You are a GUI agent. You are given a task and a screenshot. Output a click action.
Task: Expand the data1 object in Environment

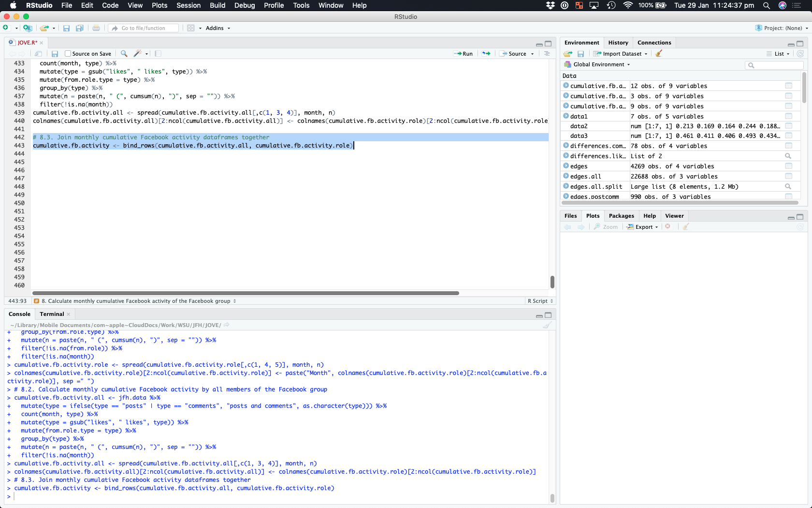[566, 116]
